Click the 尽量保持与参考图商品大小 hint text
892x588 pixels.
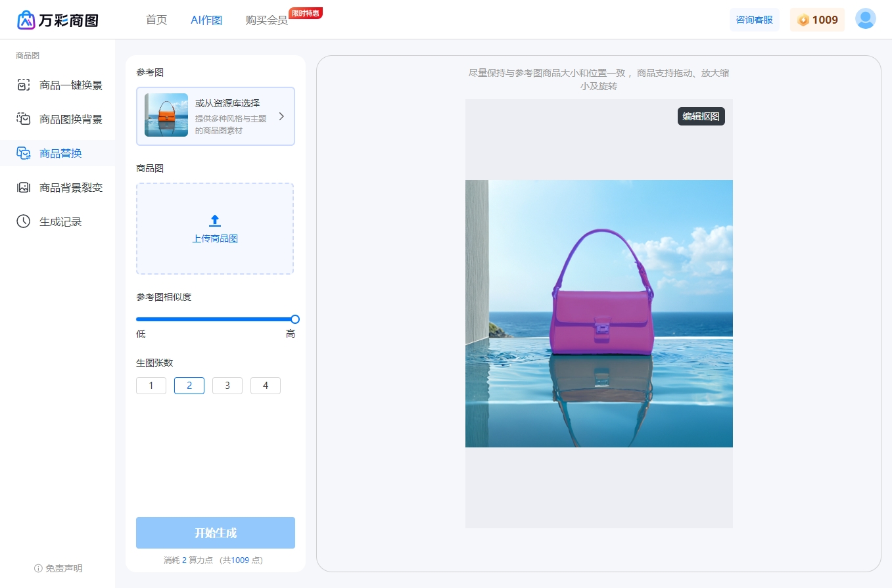[598, 79]
